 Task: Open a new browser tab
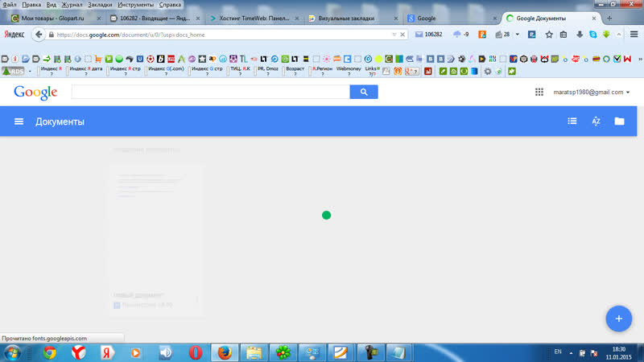[609, 19]
